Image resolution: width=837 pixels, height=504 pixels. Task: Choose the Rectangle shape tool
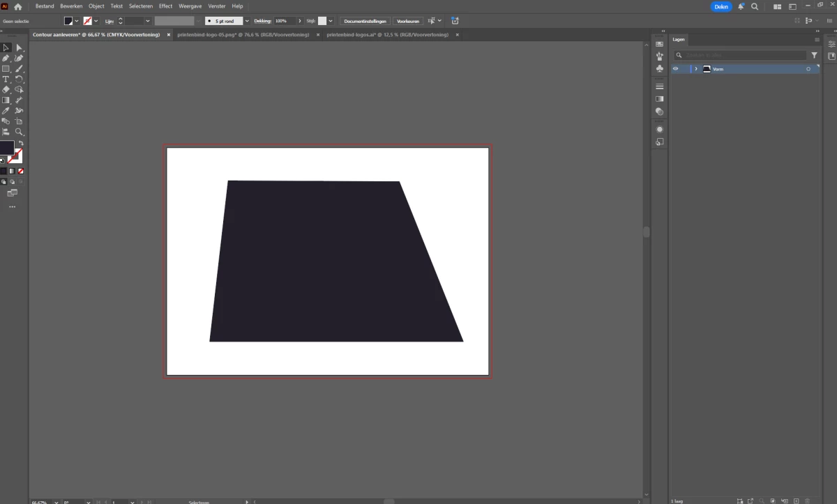pyautogui.click(x=6, y=69)
